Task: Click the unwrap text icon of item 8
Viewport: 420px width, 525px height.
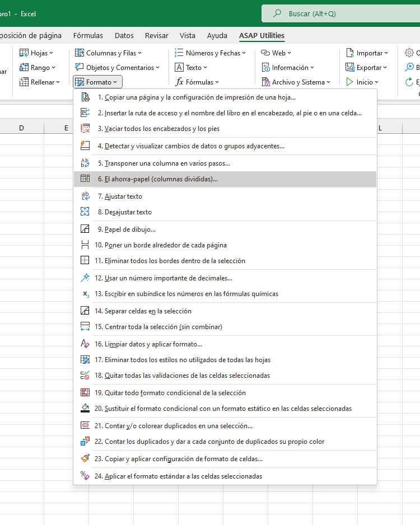Action: coord(85,212)
